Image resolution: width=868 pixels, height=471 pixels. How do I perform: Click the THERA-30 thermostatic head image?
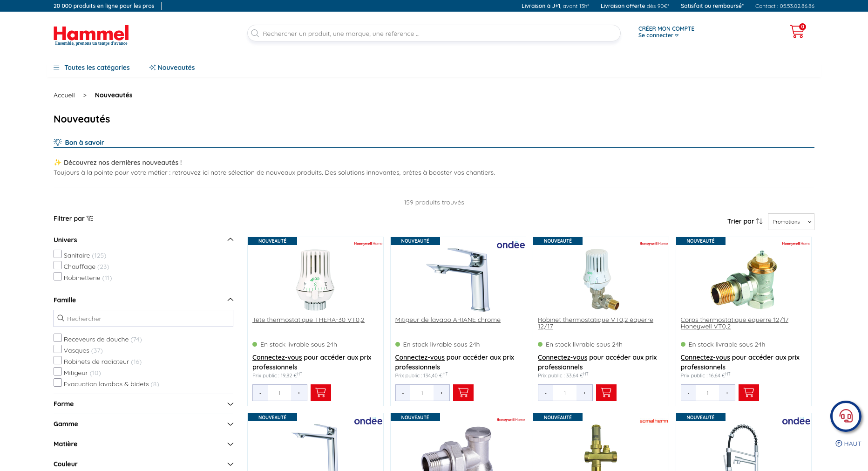click(315, 280)
